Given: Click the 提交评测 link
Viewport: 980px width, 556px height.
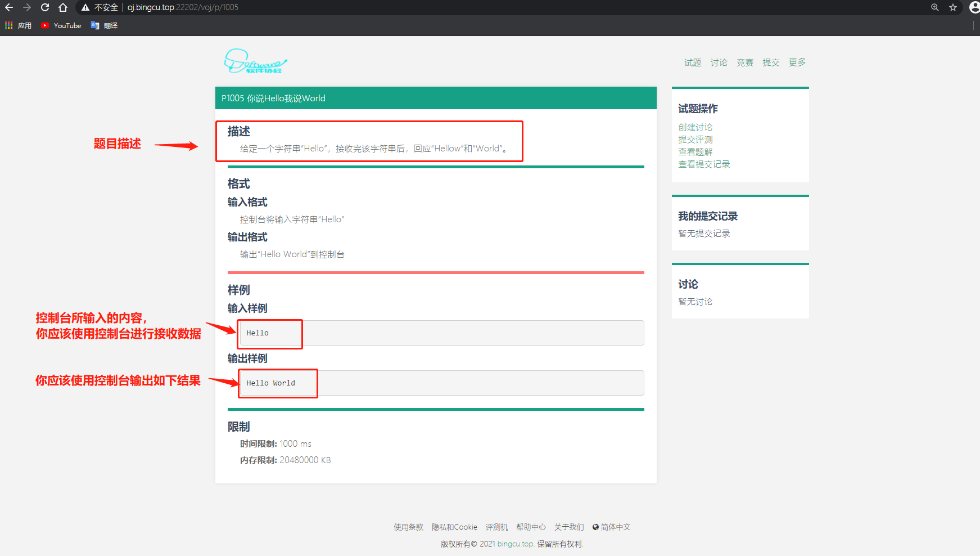Looking at the screenshot, I should point(695,140).
